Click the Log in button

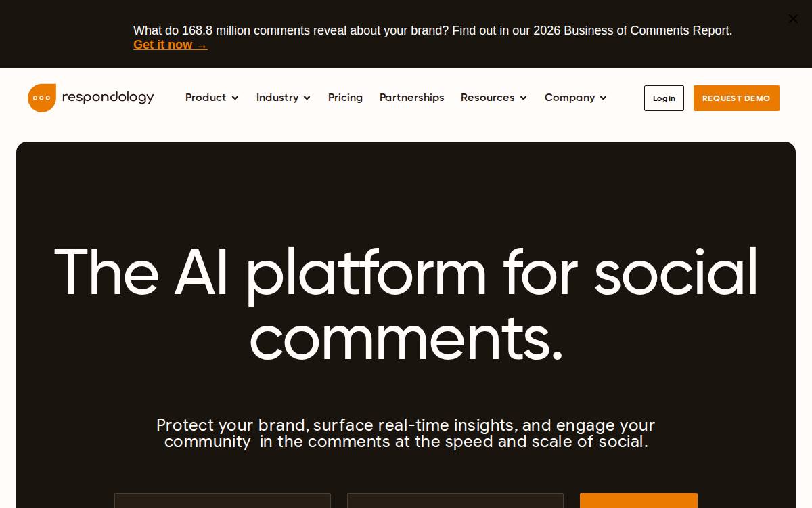(664, 98)
